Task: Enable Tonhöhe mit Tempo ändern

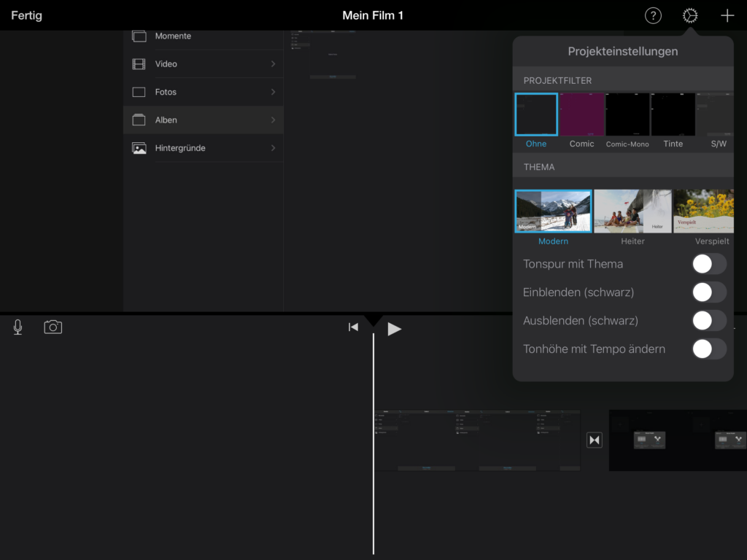Action: pyautogui.click(x=708, y=349)
